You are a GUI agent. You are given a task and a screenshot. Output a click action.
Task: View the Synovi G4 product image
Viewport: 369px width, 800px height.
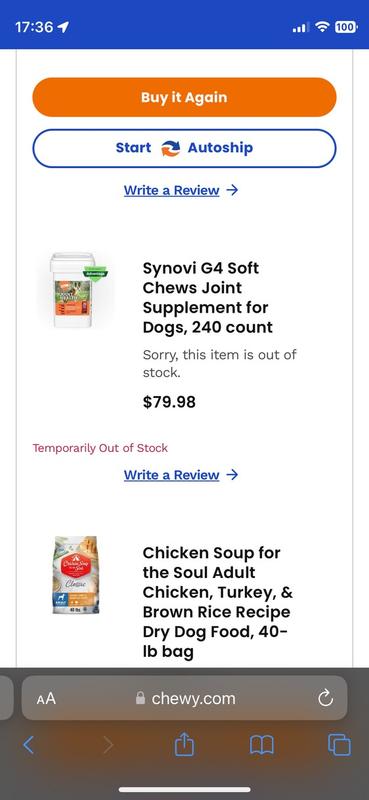tap(77, 290)
